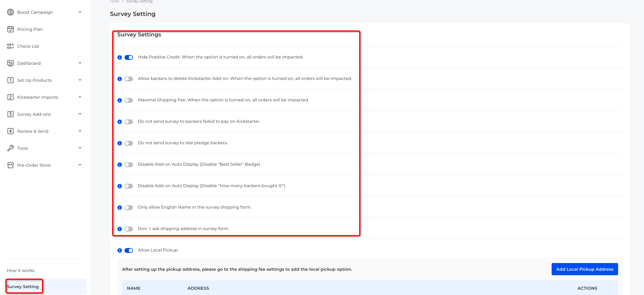The image size is (644, 295).
Task: Expand the Kickstarter Imports chevron
Action: pos(80,97)
